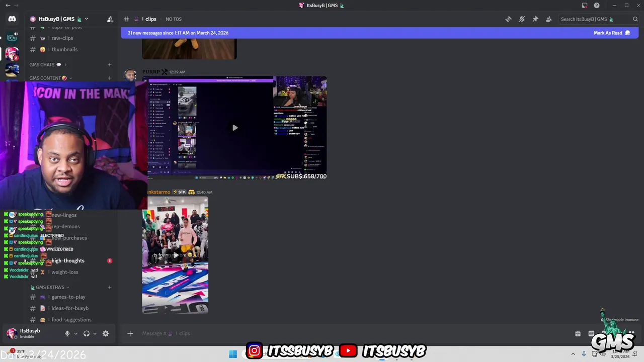The image size is (644, 362).
Task: Open the ItsBusyB | GMS server dropdown
Action: coord(59,19)
